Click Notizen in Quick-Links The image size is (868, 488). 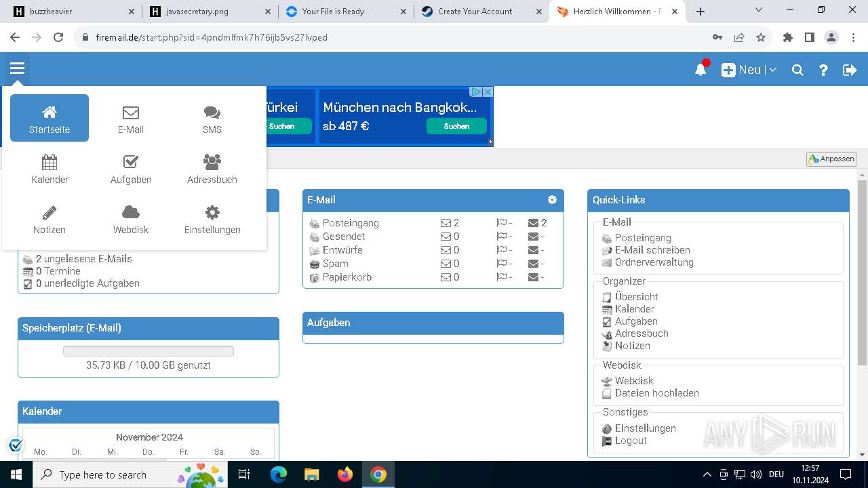(x=632, y=346)
